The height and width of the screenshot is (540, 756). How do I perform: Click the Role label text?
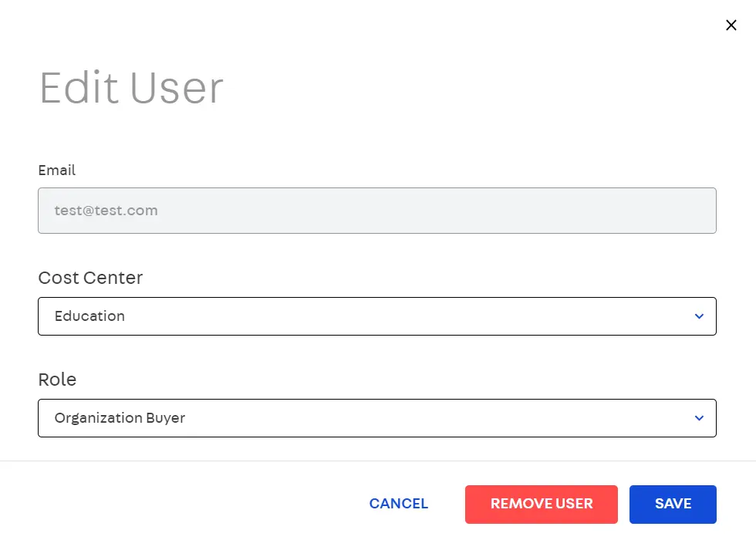point(57,380)
